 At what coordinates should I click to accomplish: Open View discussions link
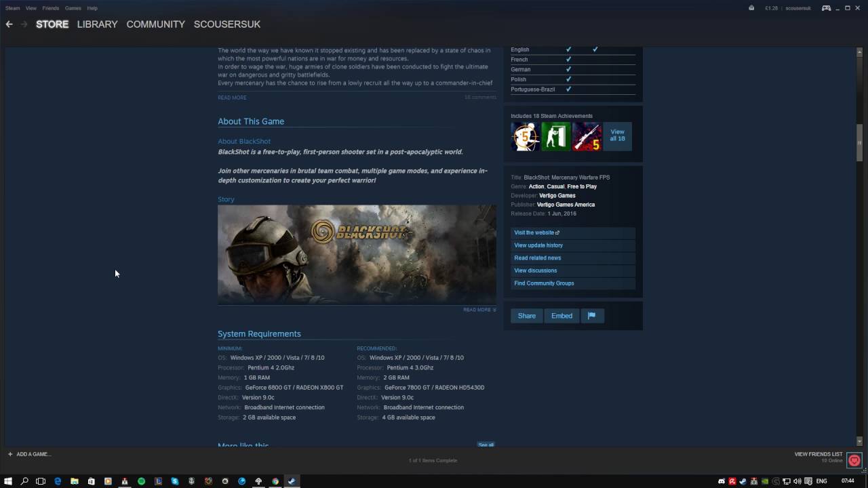[573, 270]
